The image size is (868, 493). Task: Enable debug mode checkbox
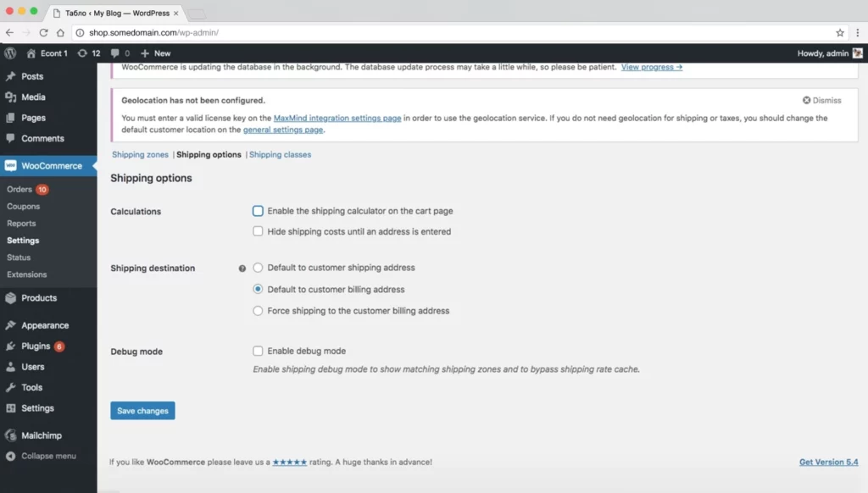coord(258,351)
